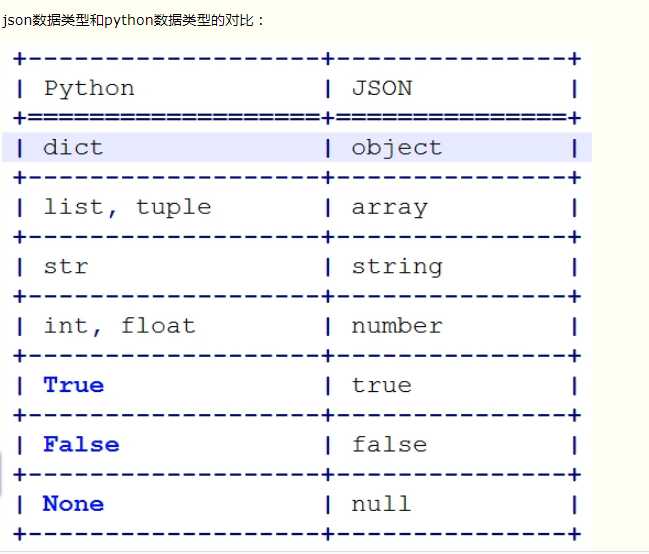Click the word float in Python column
This screenshot has width=649, height=554.
click(158, 326)
